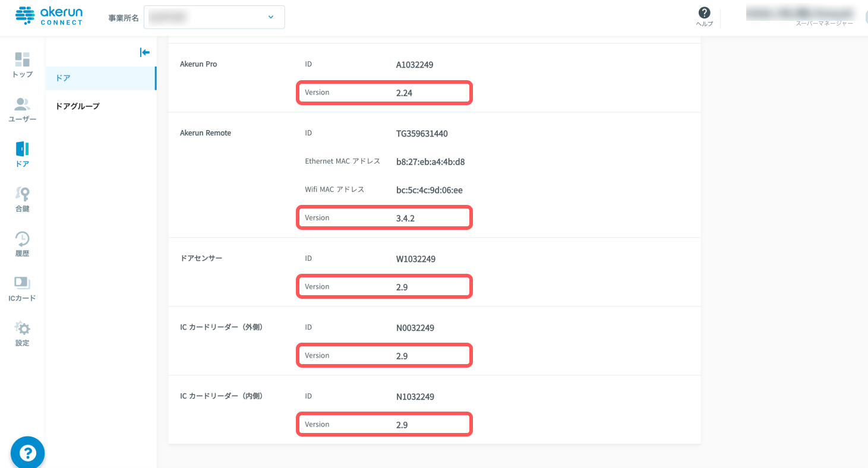Open the blue floating help bubble

[28, 453]
